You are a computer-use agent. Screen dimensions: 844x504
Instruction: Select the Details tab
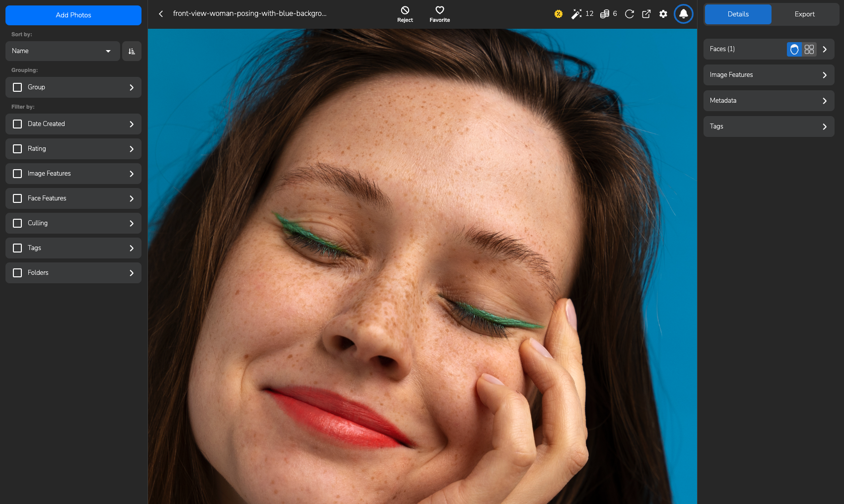click(738, 14)
